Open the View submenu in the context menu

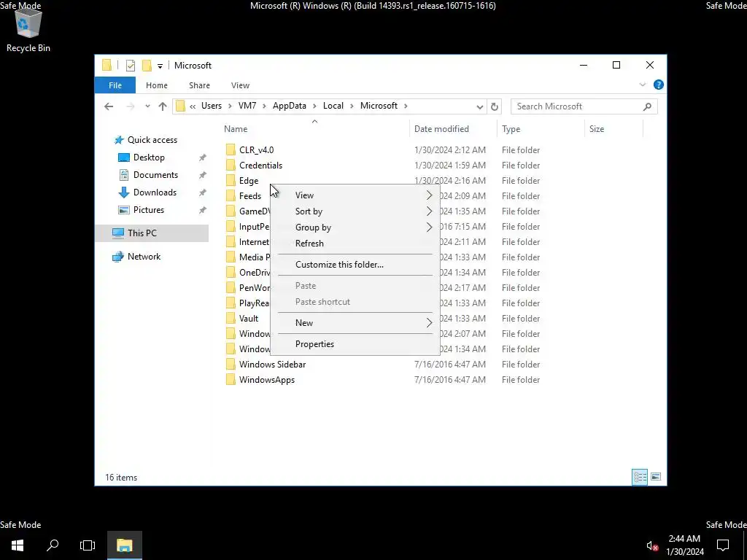coord(355,195)
